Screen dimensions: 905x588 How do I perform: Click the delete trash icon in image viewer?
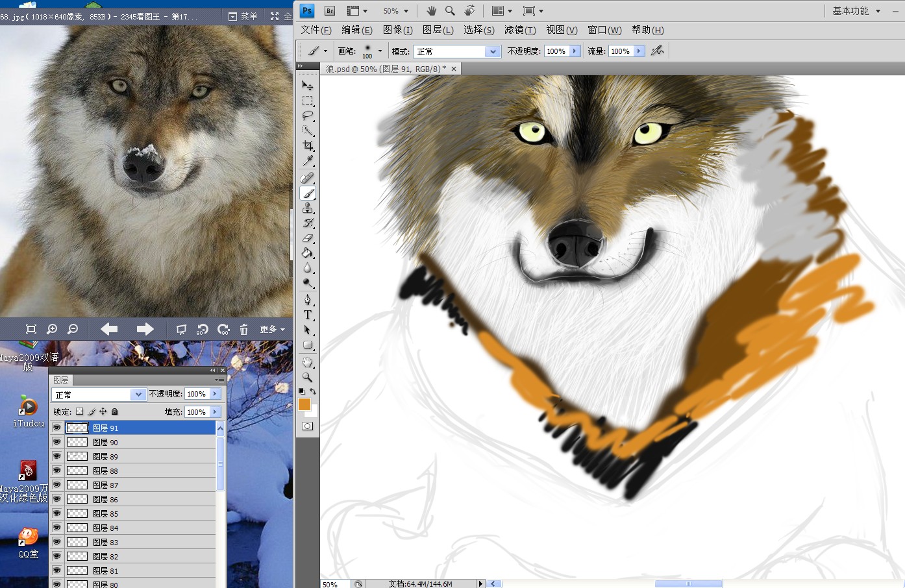(x=244, y=330)
